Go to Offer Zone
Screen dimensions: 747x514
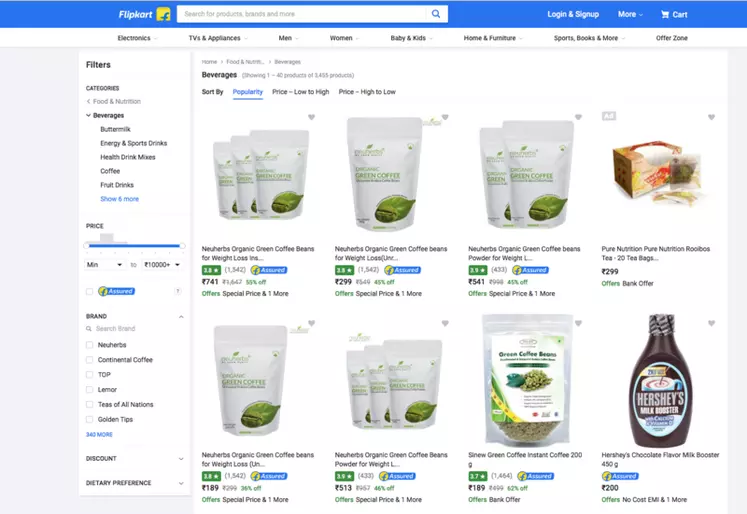pos(672,38)
